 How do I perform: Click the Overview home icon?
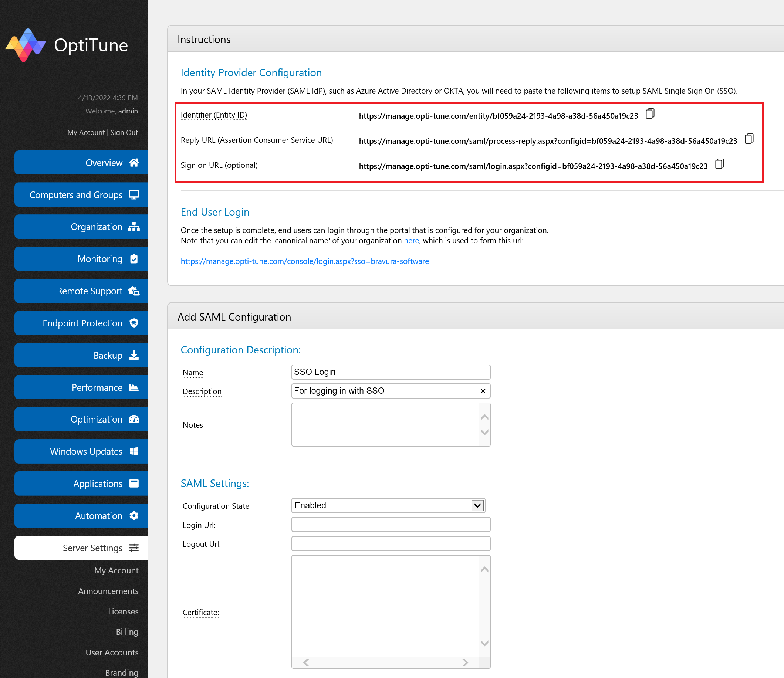(134, 163)
